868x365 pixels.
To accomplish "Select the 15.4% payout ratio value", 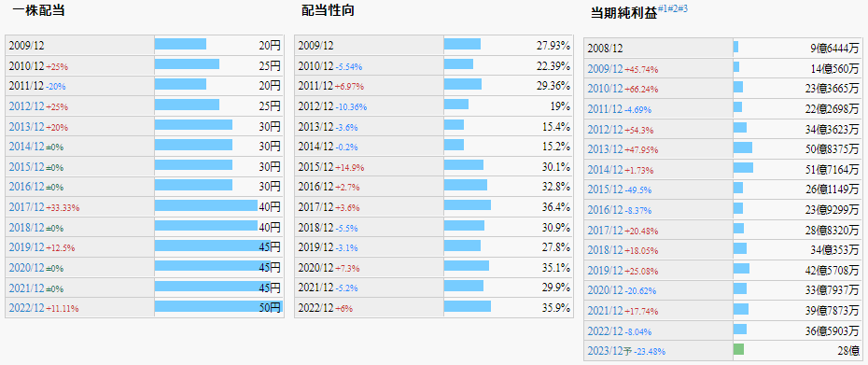I will (556, 127).
